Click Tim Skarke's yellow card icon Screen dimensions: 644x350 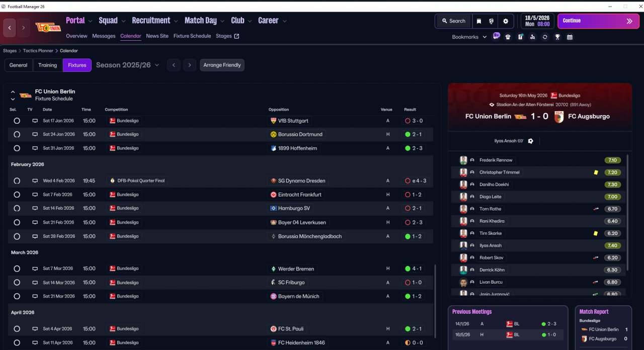click(596, 233)
